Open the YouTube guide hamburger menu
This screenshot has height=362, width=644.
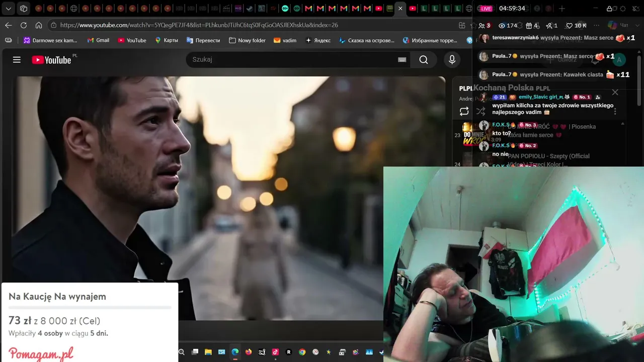(x=17, y=60)
